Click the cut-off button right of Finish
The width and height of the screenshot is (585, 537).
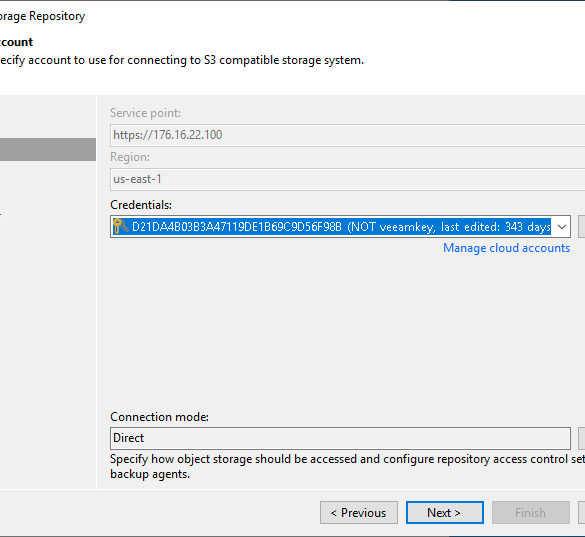pyautogui.click(x=582, y=513)
